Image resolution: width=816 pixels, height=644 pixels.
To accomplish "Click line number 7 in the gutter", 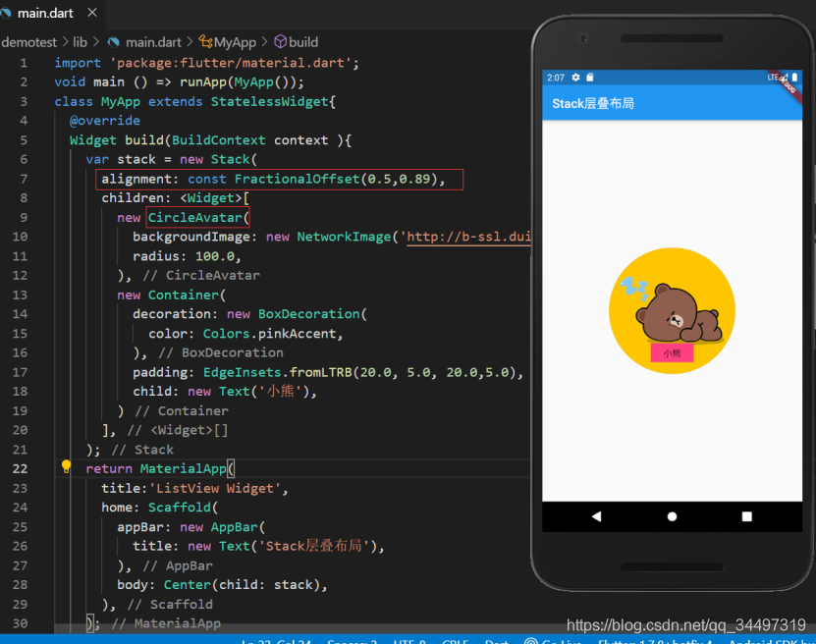I will [x=24, y=179].
